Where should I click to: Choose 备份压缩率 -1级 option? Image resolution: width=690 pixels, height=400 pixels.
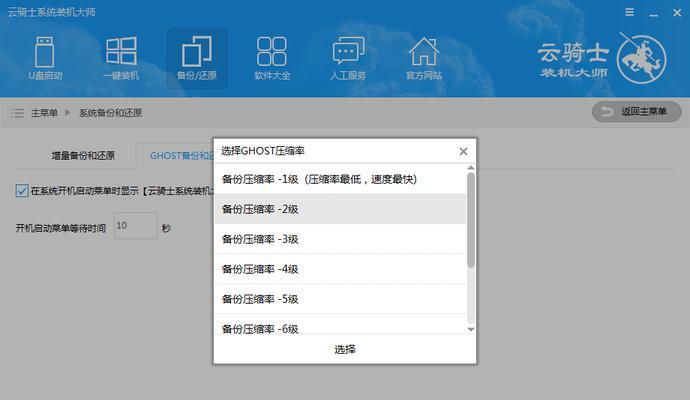click(340, 179)
